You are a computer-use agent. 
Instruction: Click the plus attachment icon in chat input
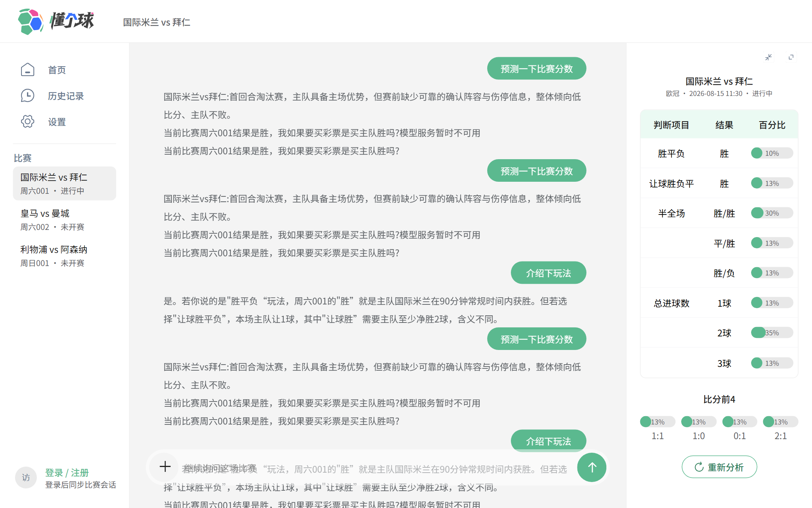click(x=165, y=467)
